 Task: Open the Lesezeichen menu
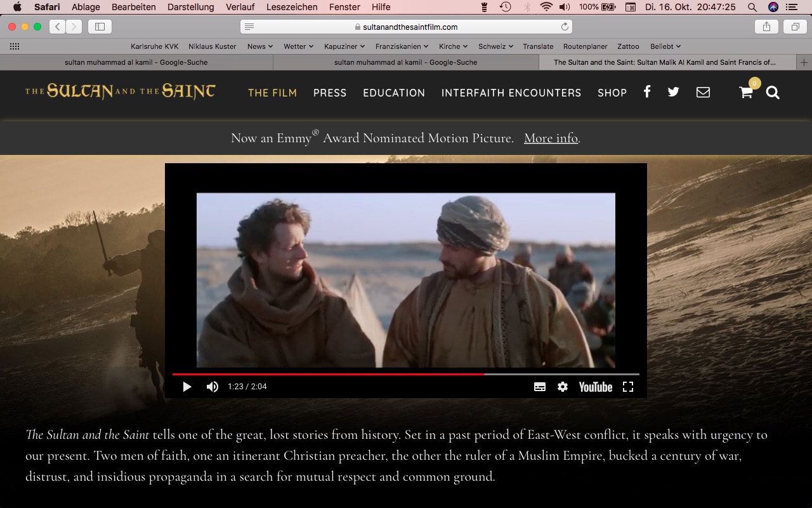click(x=292, y=7)
